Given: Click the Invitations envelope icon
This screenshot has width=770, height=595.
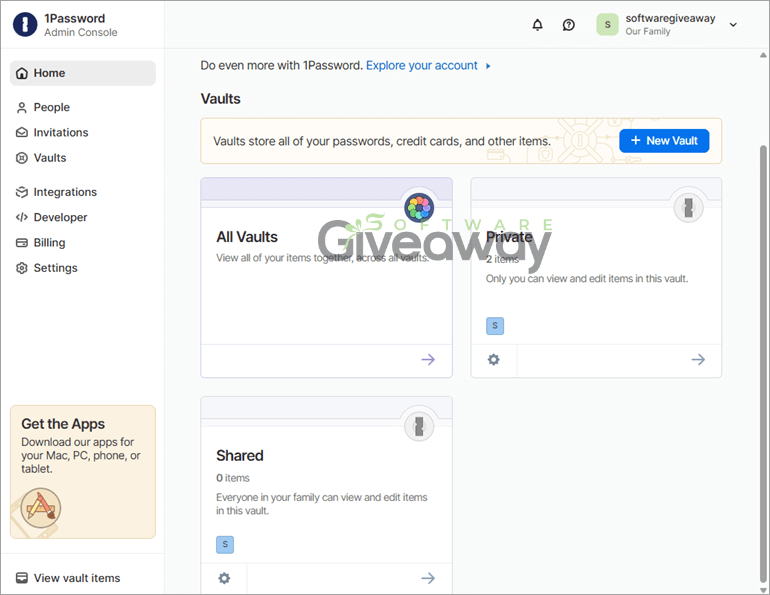Looking at the screenshot, I should click(22, 133).
